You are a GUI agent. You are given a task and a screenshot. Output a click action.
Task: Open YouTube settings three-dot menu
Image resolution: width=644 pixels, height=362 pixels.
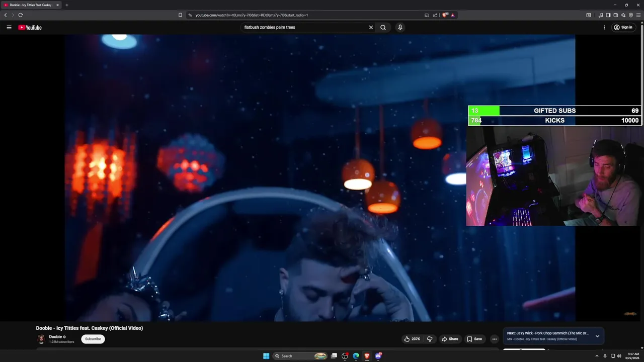pyautogui.click(x=604, y=27)
